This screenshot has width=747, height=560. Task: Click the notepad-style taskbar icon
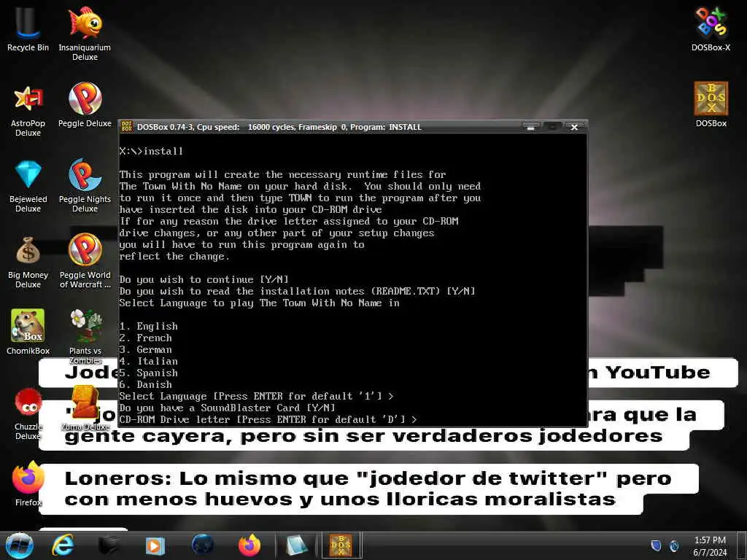pos(297,545)
